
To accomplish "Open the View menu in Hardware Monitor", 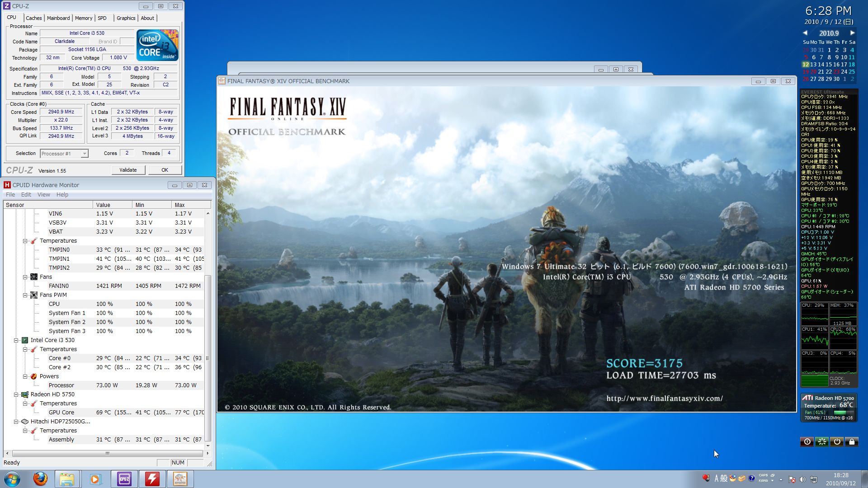I will pyautogui.click(x=43, y=195).
